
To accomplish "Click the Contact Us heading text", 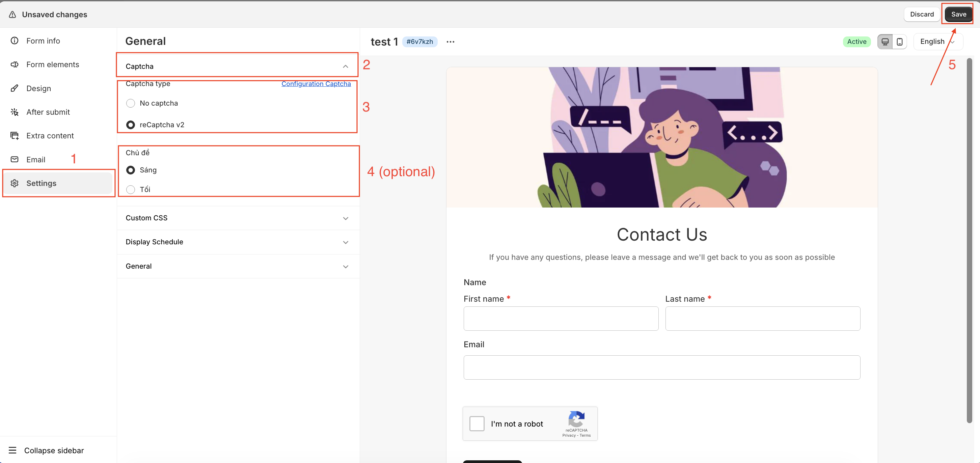I will (x=661, y=234).
